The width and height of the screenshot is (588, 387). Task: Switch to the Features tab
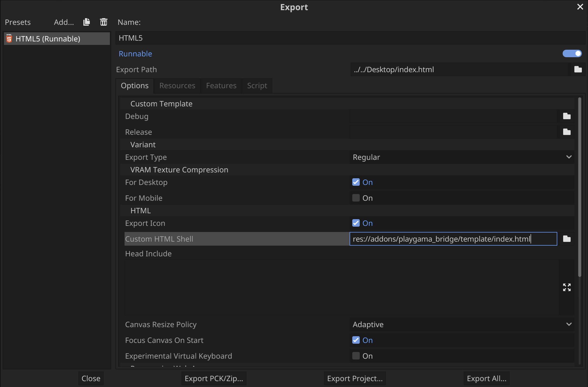tap(221, 86)
